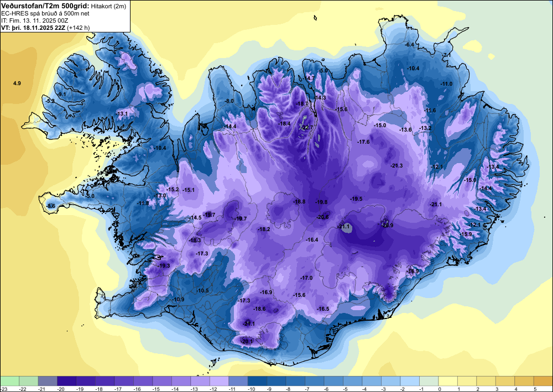553x392 pixels.
Task: Pick the legend swatch between 4 and 5
Action: pos(524,381)
